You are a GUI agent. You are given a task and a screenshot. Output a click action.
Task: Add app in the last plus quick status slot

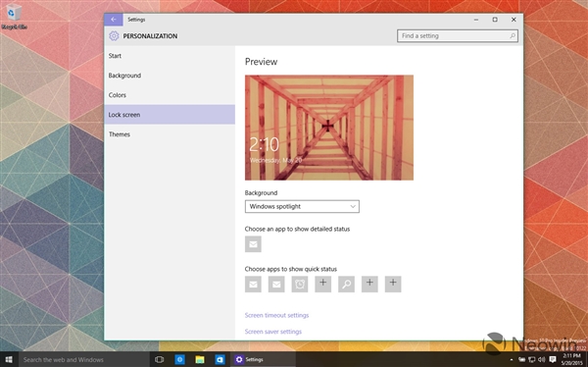point(393,285)
